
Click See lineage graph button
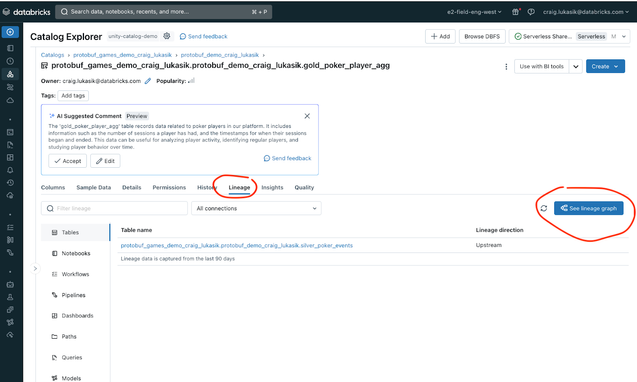coord(589,208)
